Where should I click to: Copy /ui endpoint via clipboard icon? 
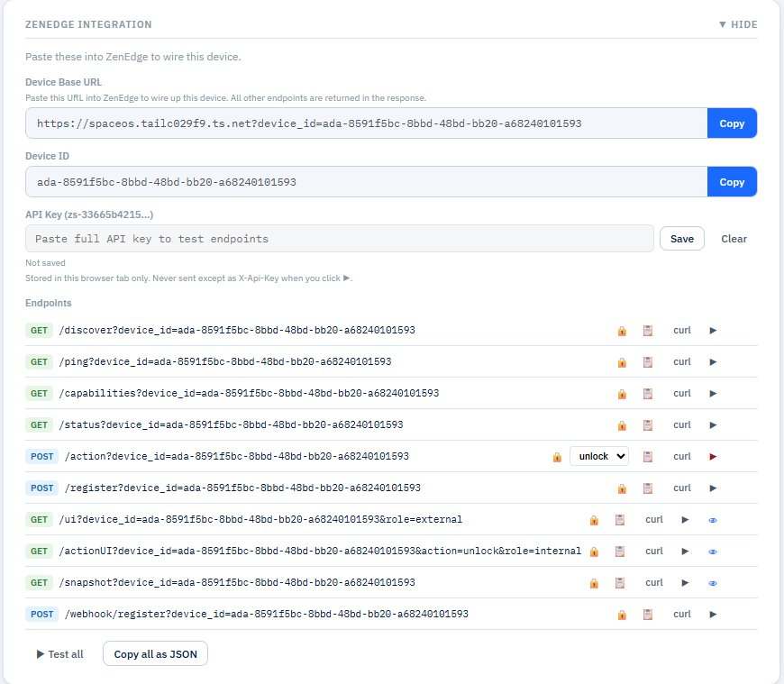point(619,520)
